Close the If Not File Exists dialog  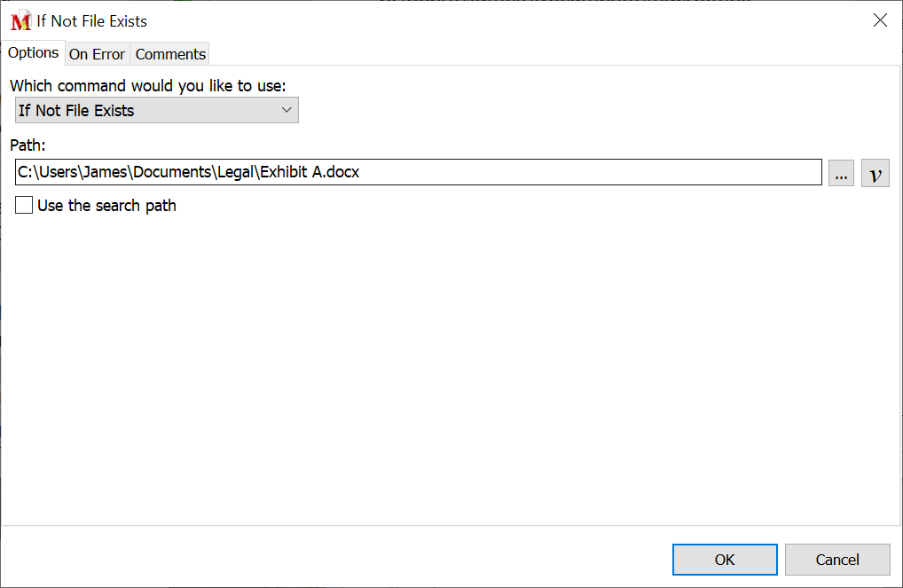click(x=880, y=20)
